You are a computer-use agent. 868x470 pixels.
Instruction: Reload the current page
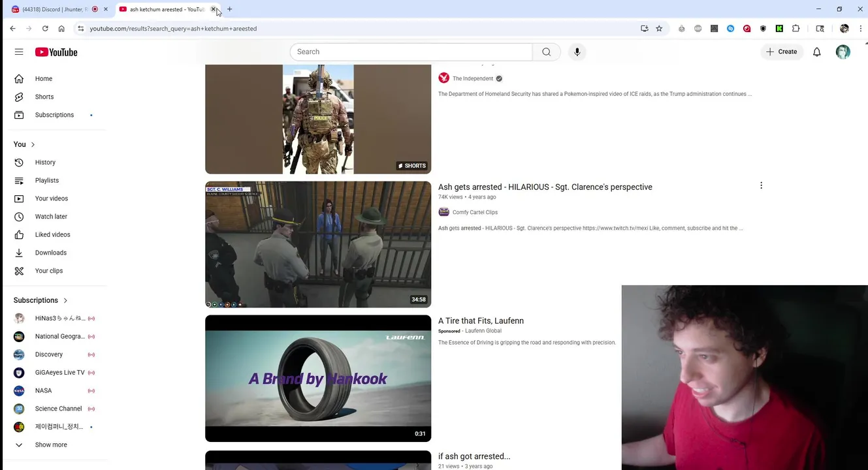click(45, 29)
